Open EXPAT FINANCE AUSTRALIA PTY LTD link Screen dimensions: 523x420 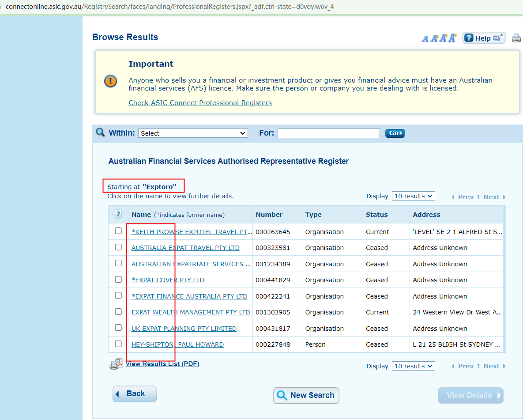click(189, 296)
